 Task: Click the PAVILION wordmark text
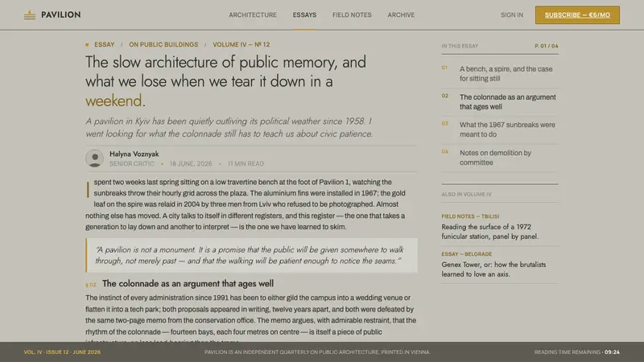point(61,14)
